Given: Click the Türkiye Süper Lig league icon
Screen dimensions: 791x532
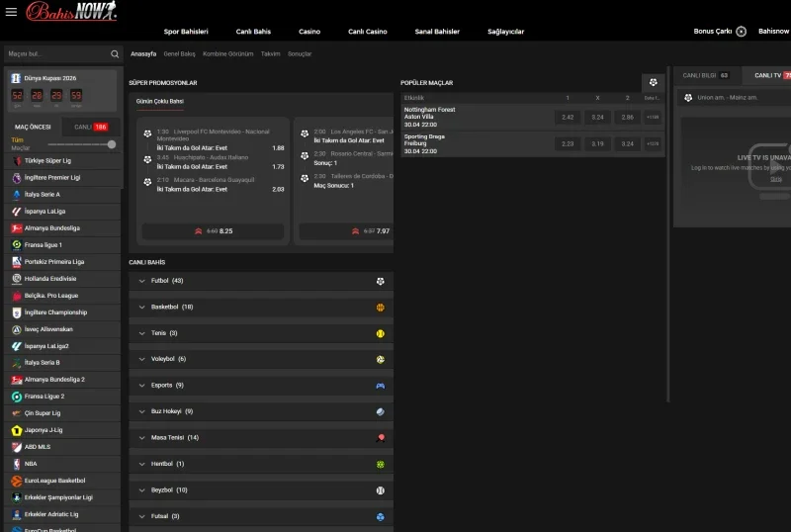Looking at the screenshot, I should click(17, 161).
